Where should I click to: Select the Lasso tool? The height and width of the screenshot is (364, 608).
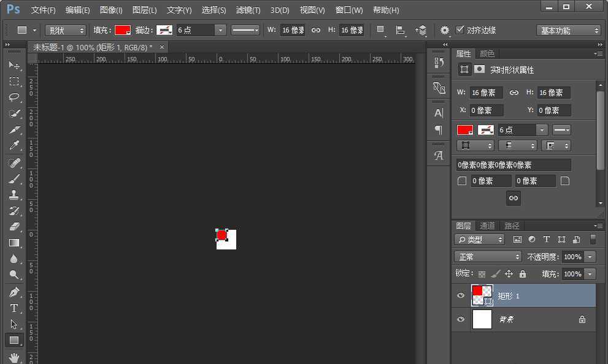(x=14, y=97)
